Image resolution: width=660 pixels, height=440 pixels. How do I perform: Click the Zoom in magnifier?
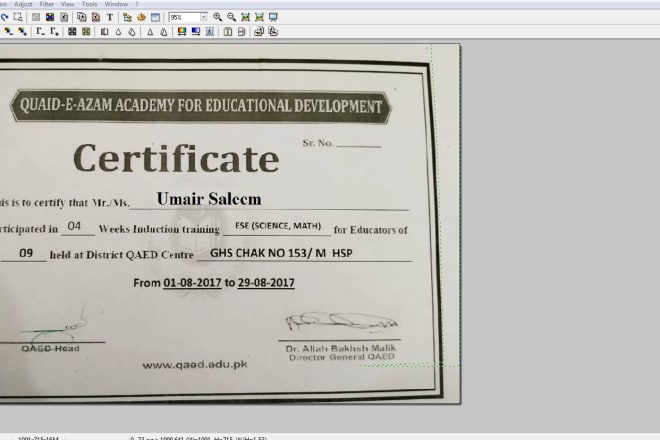(218, 17)
